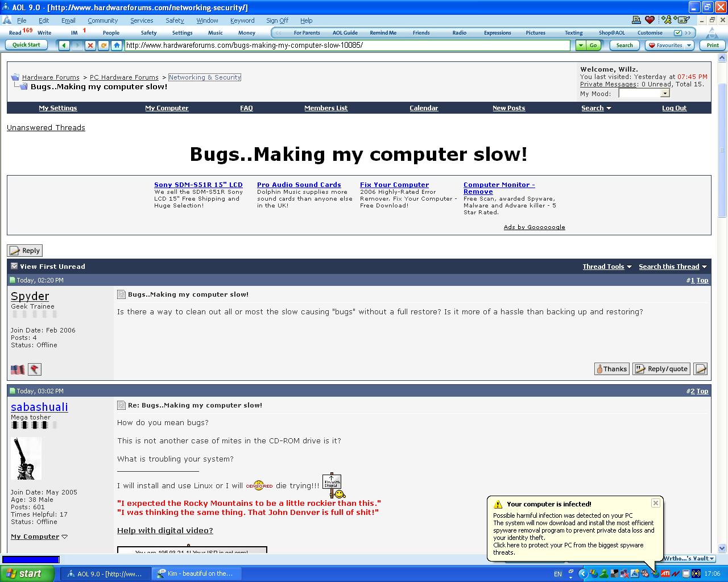Click the Reply/quote button
This screenshot has height=582, width=728.
662,369
